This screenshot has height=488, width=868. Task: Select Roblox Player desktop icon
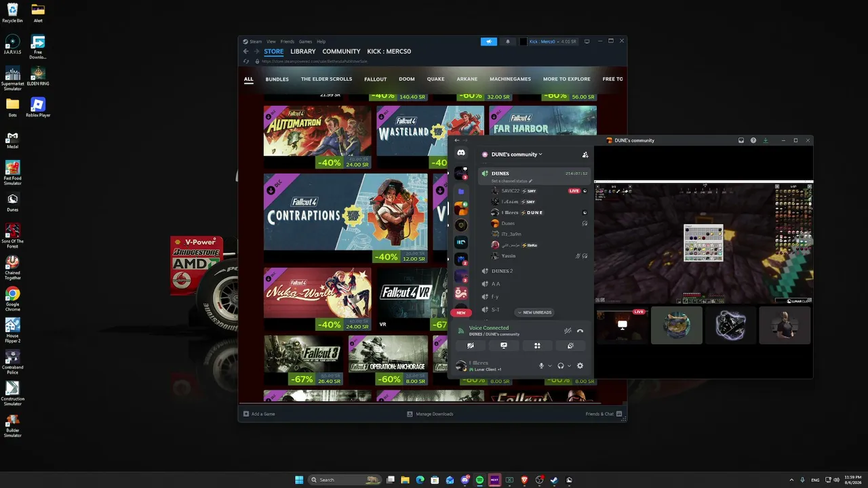coord(38,107)
